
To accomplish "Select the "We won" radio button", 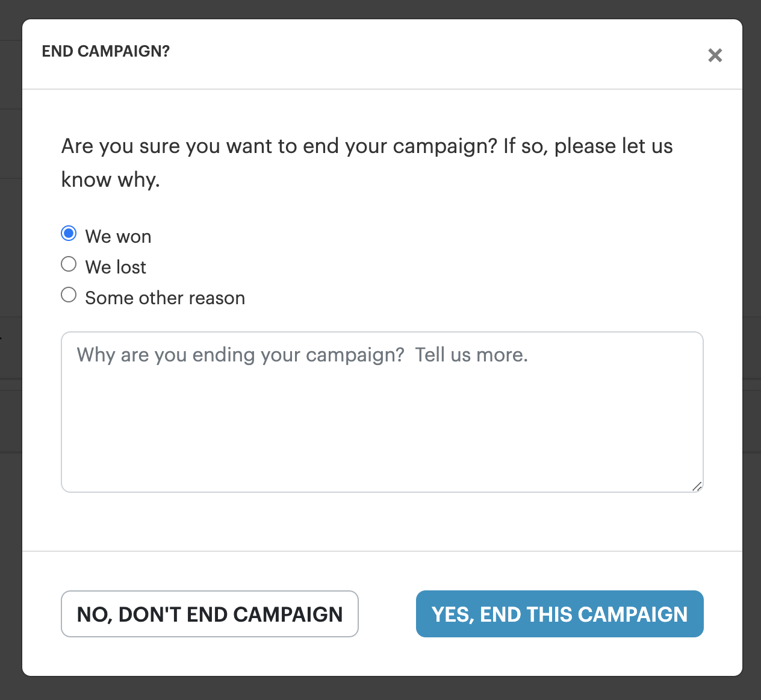I will pos(69,233).
